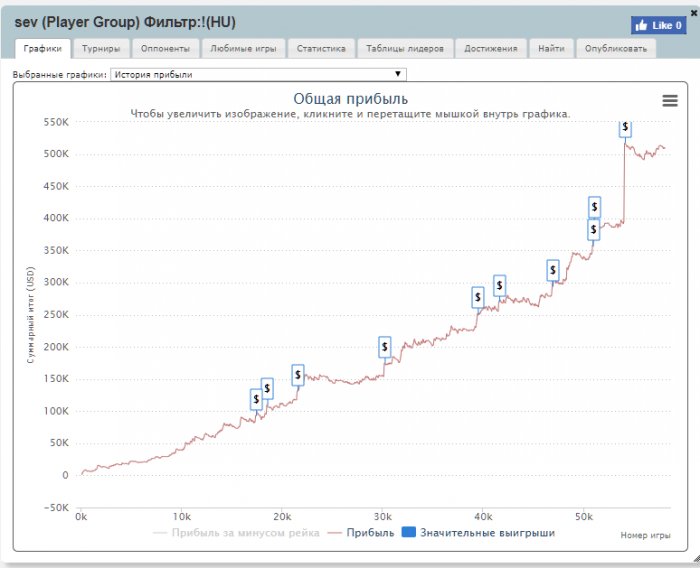The height and width of the screenshot is (568, 700).
Task: Open the Статистика tab
Action: tap(321, 48)
